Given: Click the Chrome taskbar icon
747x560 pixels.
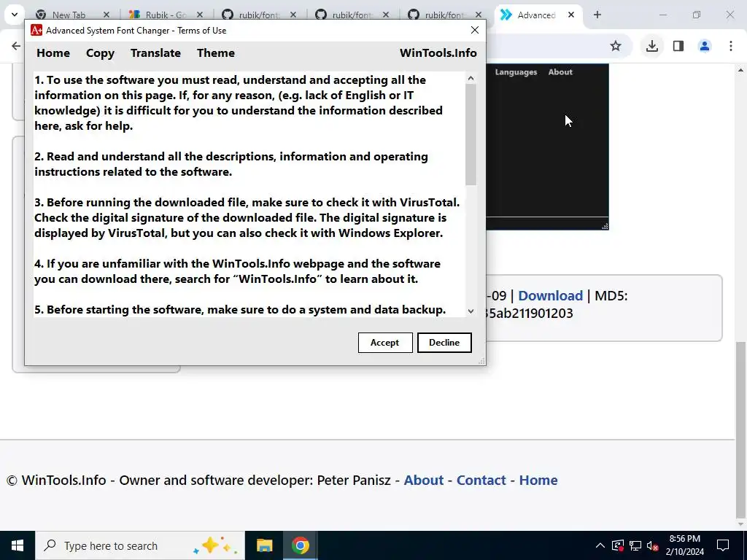Looking at the screenshot, I should click(x=300, y=545).
